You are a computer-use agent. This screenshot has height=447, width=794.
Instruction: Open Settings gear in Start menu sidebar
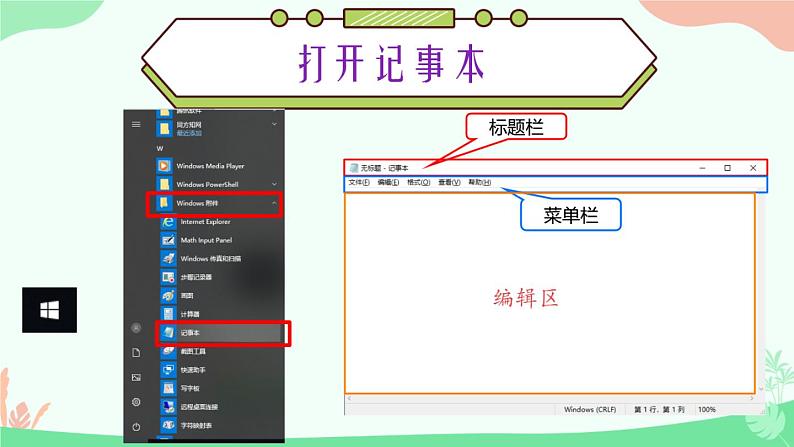(136, 401)
